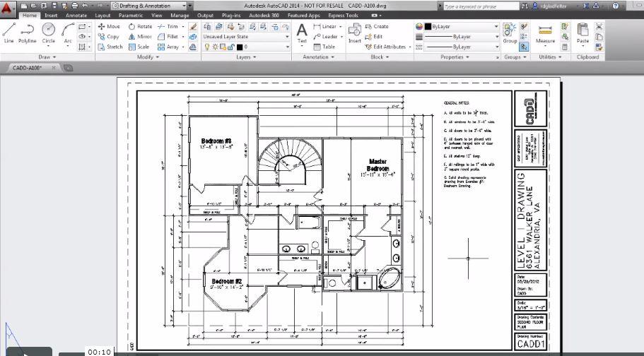Open the Unsaved Layer State dropdown
The image size is (644, 356).
246,37
